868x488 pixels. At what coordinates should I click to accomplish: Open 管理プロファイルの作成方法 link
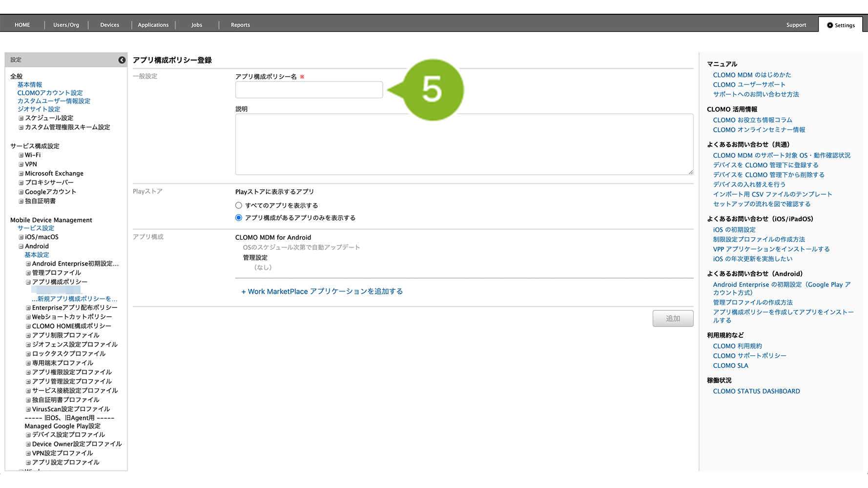tap(753, 303)
